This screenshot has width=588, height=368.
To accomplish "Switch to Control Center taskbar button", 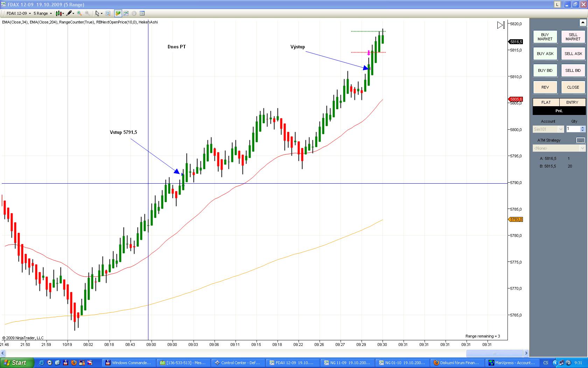I will (238, 363).
